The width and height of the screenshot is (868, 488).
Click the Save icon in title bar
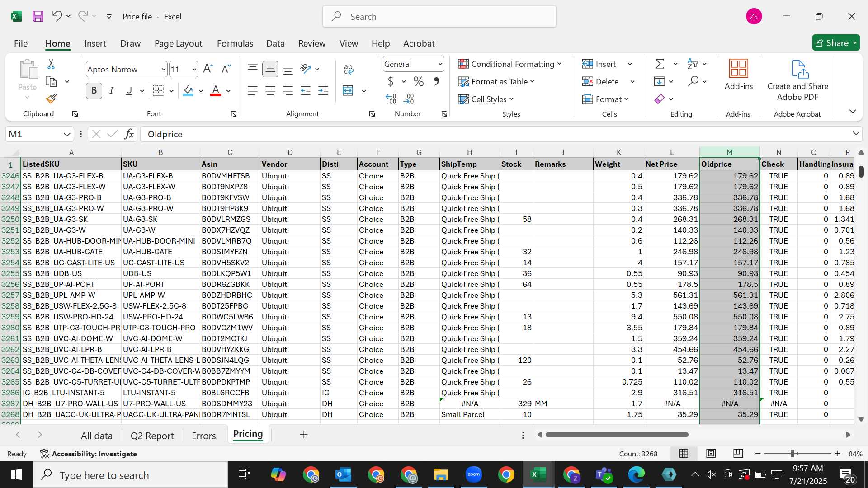coord(38,16)
